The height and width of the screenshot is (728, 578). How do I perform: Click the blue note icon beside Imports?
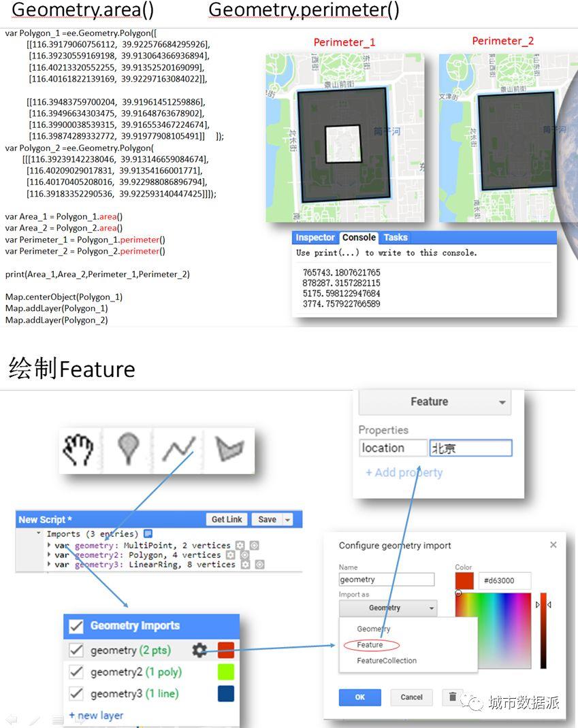[148, 533]
